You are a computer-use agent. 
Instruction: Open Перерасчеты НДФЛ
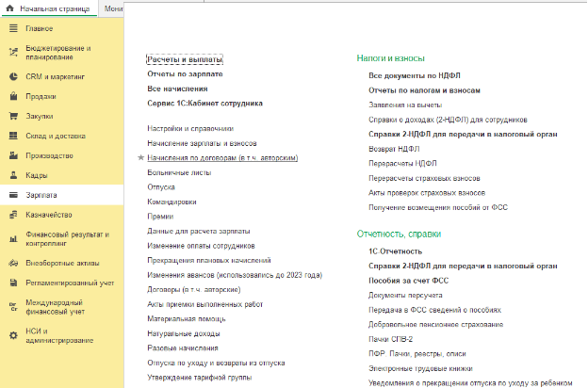pyautogui.click(x=402, y=164)
